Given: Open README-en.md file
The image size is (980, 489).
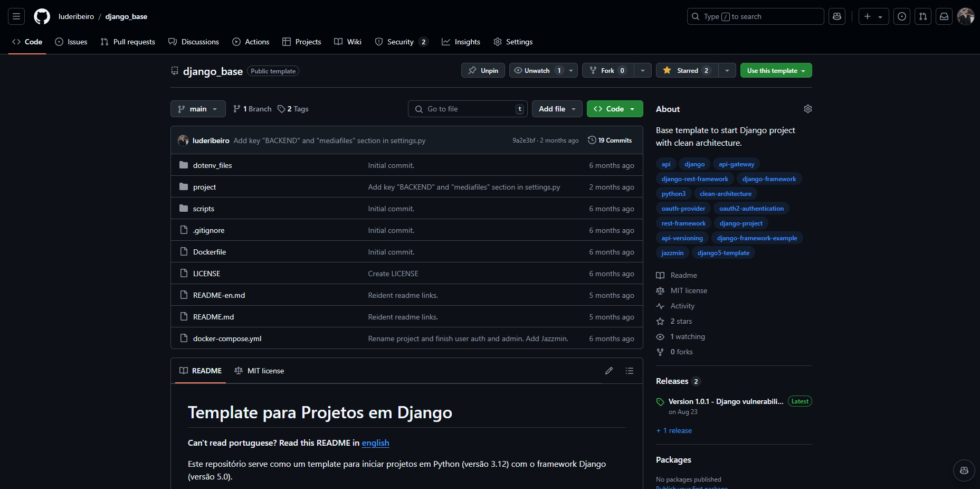Looking at the screenshot, I should (x=219, y=295).
